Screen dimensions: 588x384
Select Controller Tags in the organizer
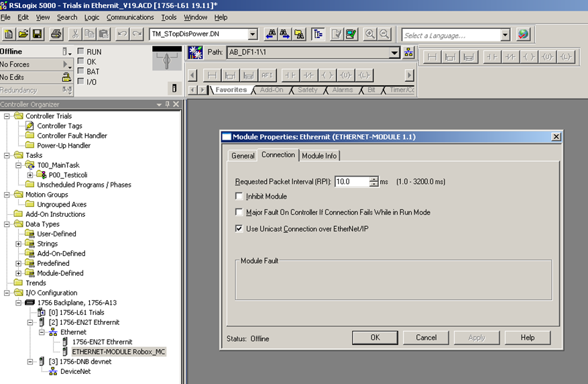click(x=59, y=126)
